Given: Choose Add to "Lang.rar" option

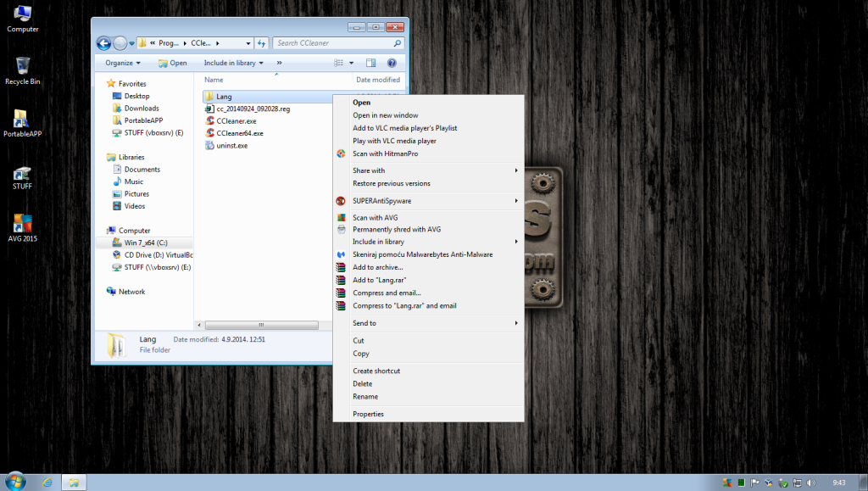Looking at the screenshot, I should coord(379,279).
